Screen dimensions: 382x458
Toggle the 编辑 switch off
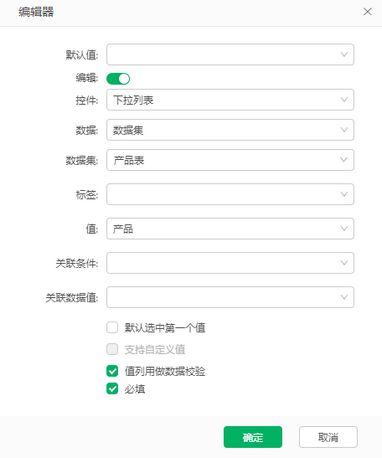pos(118,79)
